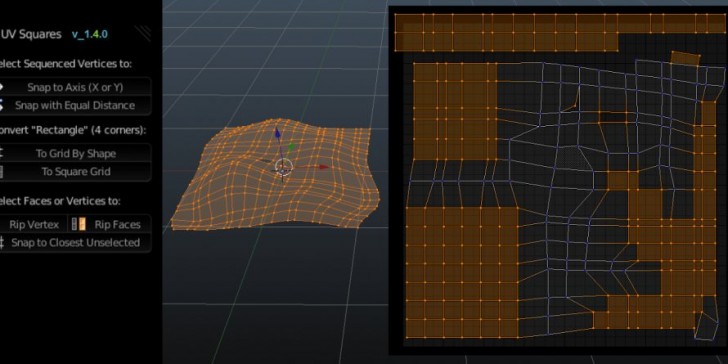Click the To Square Grid button

pos(75,172)
